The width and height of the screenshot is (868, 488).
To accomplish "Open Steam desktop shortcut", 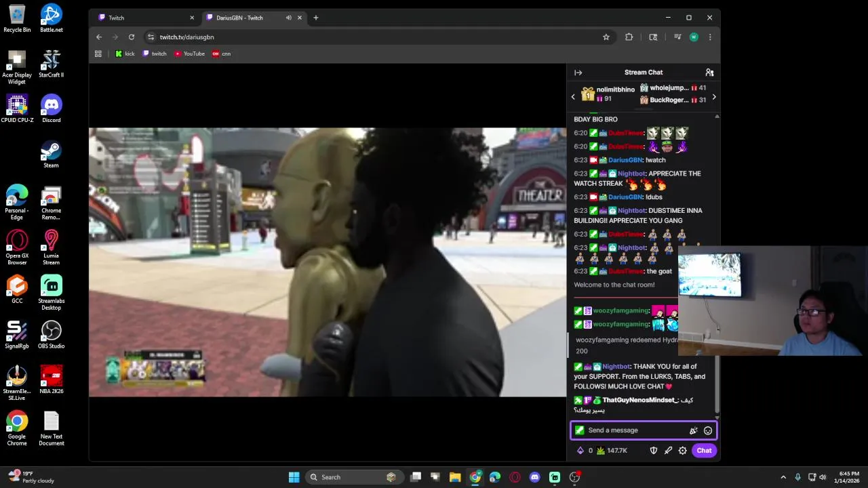I will [52, 154].
